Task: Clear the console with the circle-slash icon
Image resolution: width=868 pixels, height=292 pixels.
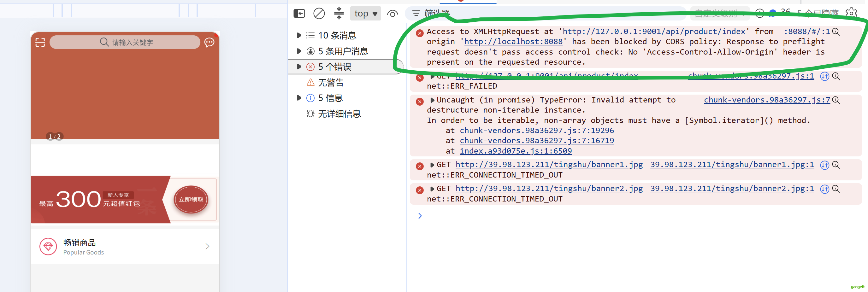Action: coord(319,14)
